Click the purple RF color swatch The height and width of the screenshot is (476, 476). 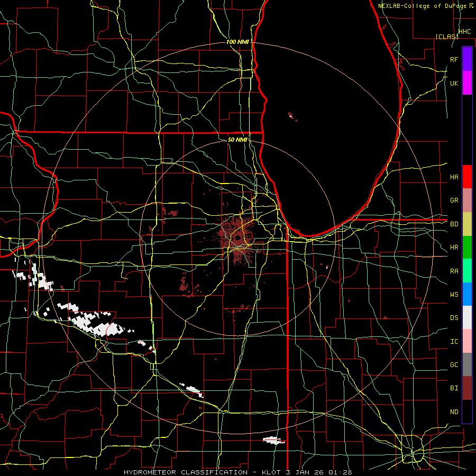tap(467, 59)
